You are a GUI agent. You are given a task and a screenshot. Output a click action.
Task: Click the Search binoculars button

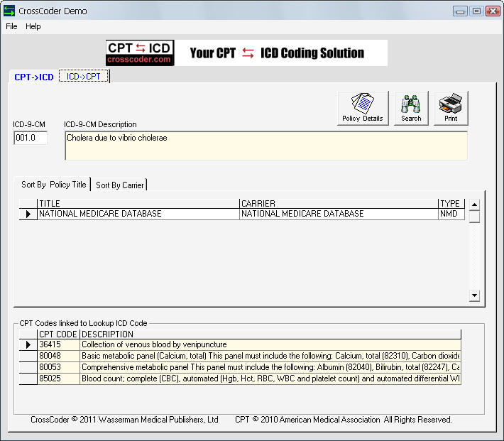tap(411, 108)
